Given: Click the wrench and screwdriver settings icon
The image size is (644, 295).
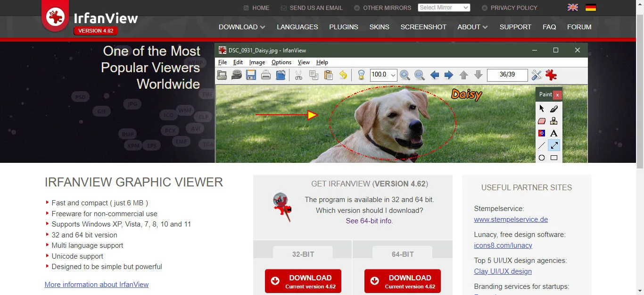Looking at the screenshot, I should 537,75.
